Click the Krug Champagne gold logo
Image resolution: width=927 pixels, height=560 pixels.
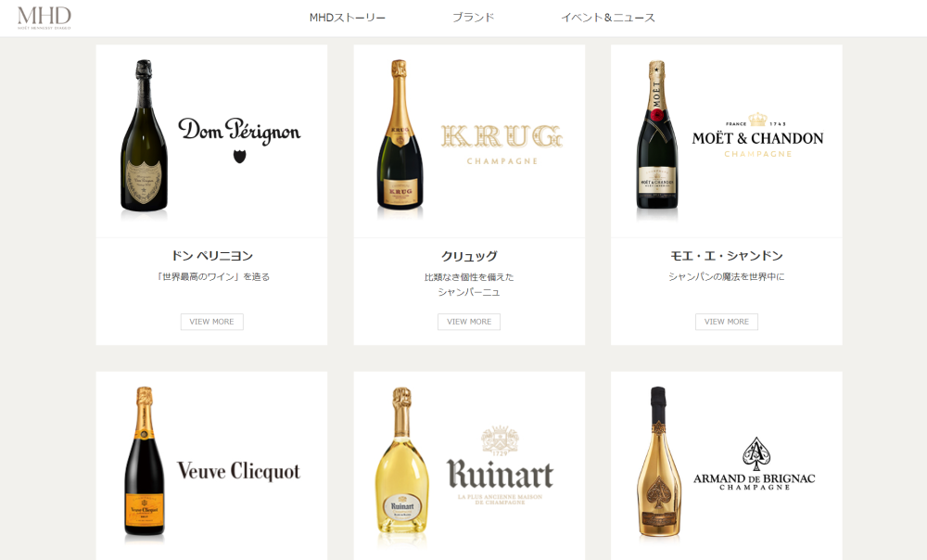pos(502,145)
